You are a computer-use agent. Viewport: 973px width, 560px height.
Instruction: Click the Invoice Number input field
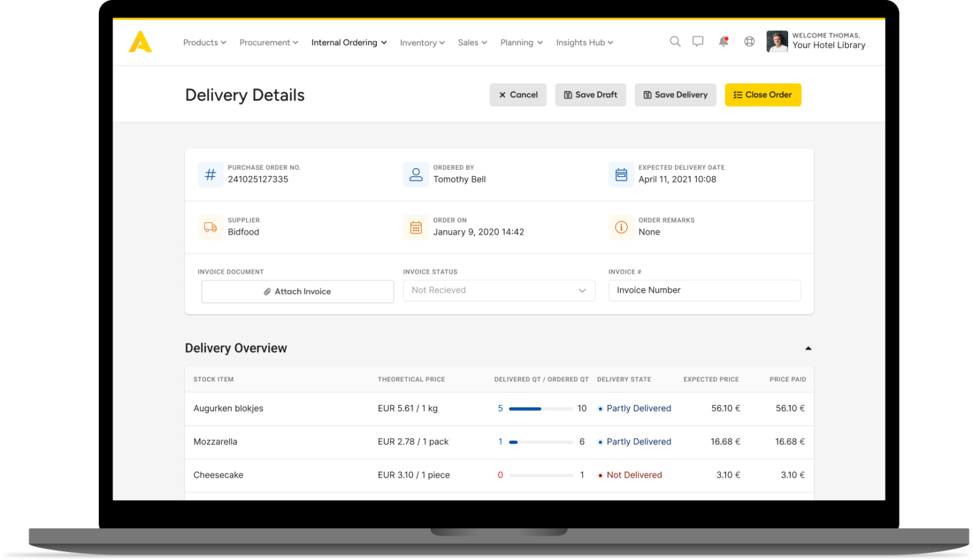pyautogui.click(x=704, y=290)
